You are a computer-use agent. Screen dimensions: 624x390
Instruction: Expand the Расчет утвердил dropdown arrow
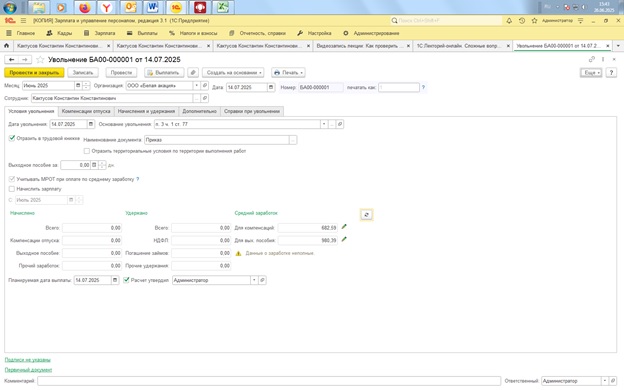tap(254, 280)
